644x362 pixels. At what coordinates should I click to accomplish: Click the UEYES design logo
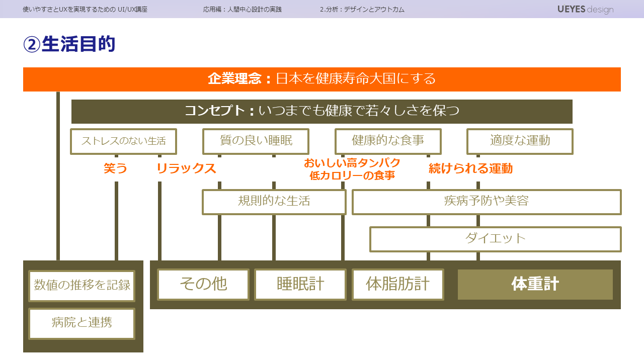(x=585, y=9)
